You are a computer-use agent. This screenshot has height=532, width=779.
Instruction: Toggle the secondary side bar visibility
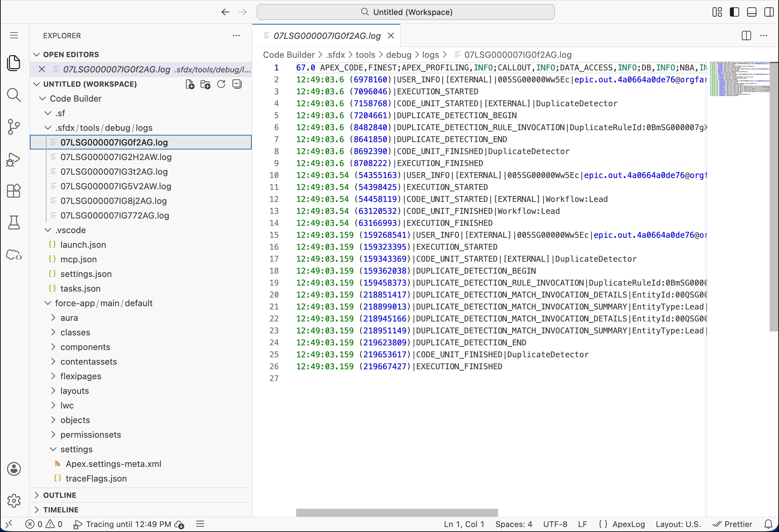point(769,12)
